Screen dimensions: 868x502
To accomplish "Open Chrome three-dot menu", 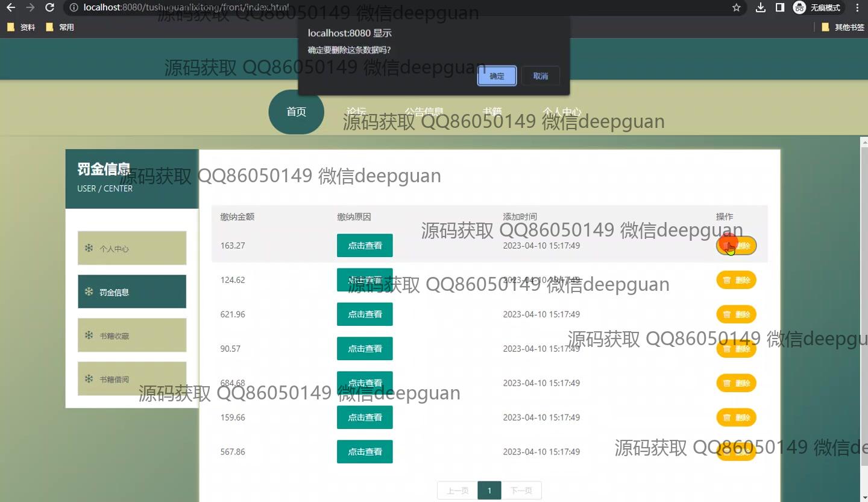I will pyautogui.click(x=857, y=8).
